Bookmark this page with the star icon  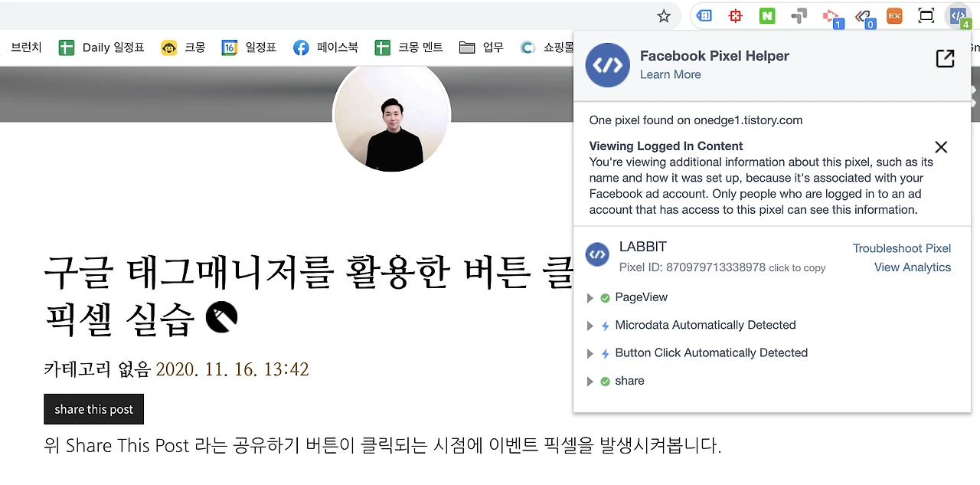pos(664,16)
